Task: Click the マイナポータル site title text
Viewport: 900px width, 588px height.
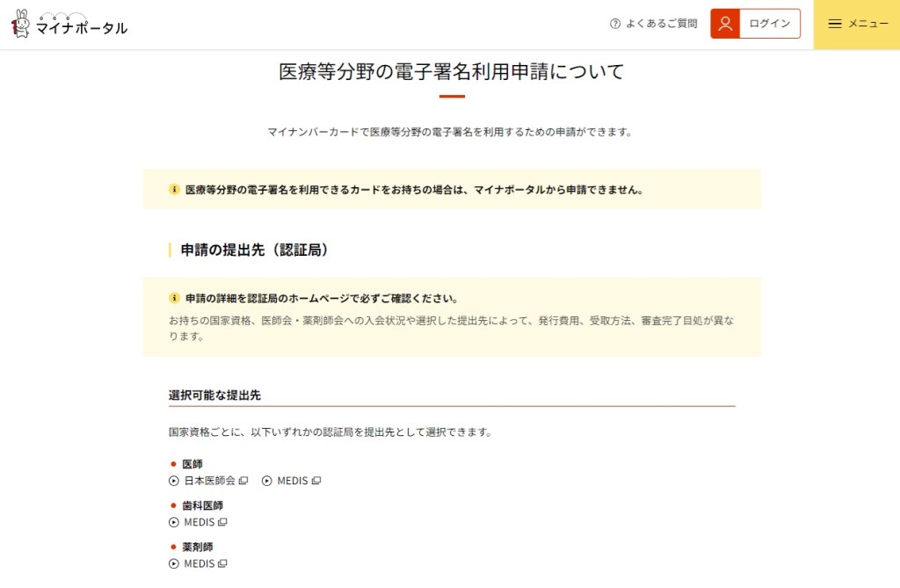Action: 82,28
